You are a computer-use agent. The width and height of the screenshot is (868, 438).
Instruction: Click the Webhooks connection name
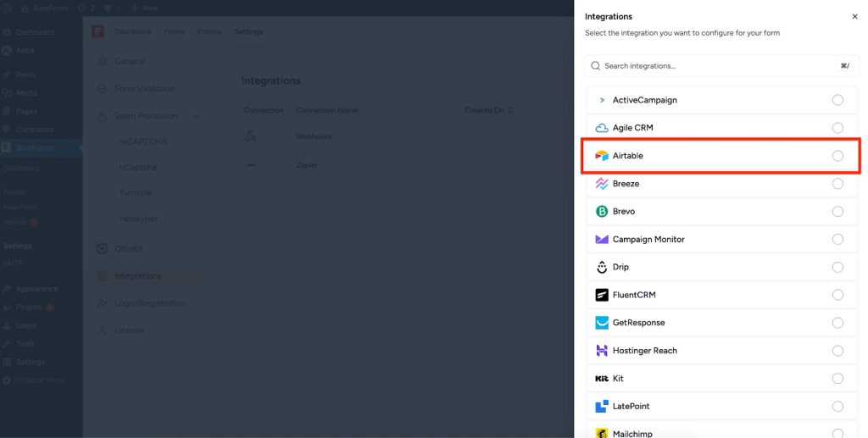pos(314,136)
